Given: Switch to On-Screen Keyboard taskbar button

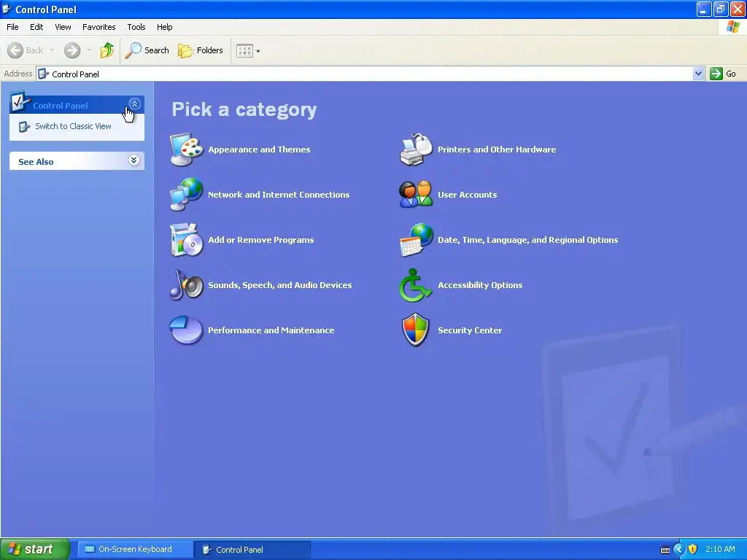Looking at the screenshot, I should click(x=136, y=549).
